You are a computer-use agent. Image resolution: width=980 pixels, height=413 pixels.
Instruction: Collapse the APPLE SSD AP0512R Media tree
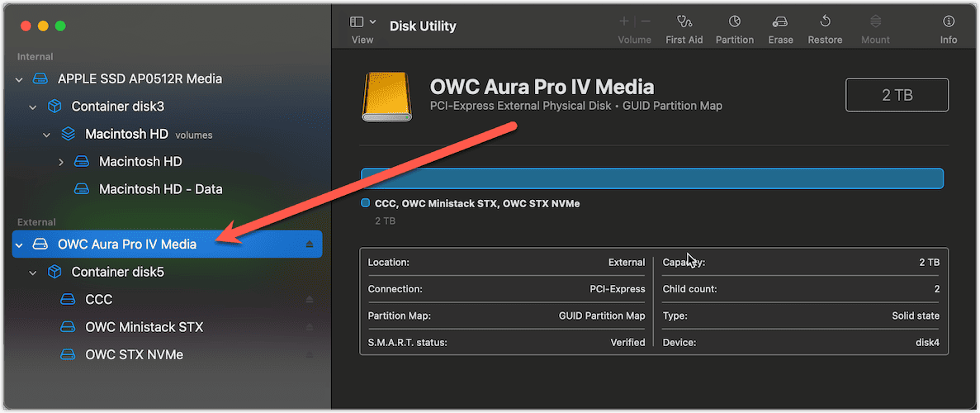pos(20,79)
